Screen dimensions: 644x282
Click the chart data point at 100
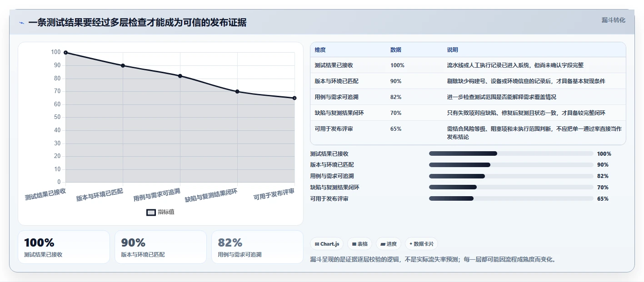[66, 53]
